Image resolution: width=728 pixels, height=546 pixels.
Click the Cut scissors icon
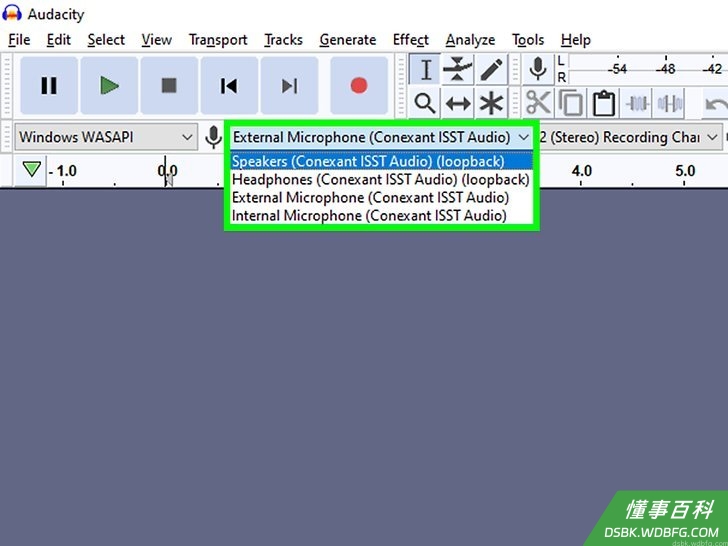(x=538, y=103)
